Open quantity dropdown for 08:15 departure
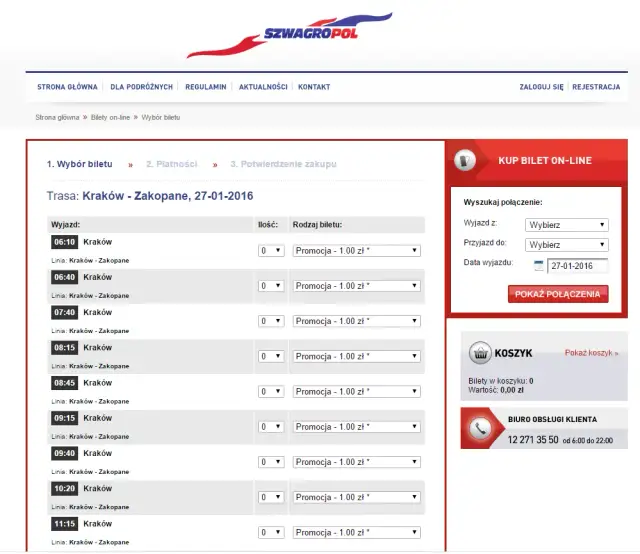The height and width of the screenshot is (554, 640). point(270,356)
